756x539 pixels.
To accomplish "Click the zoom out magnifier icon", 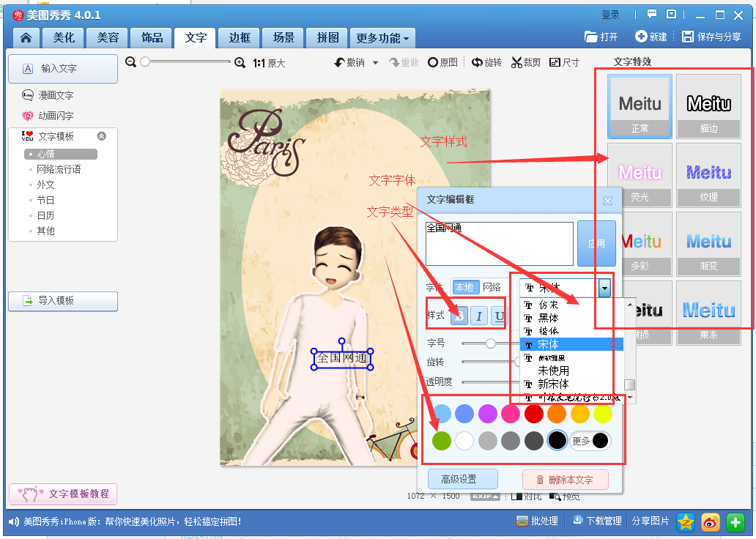I will (x=130, y=62).
